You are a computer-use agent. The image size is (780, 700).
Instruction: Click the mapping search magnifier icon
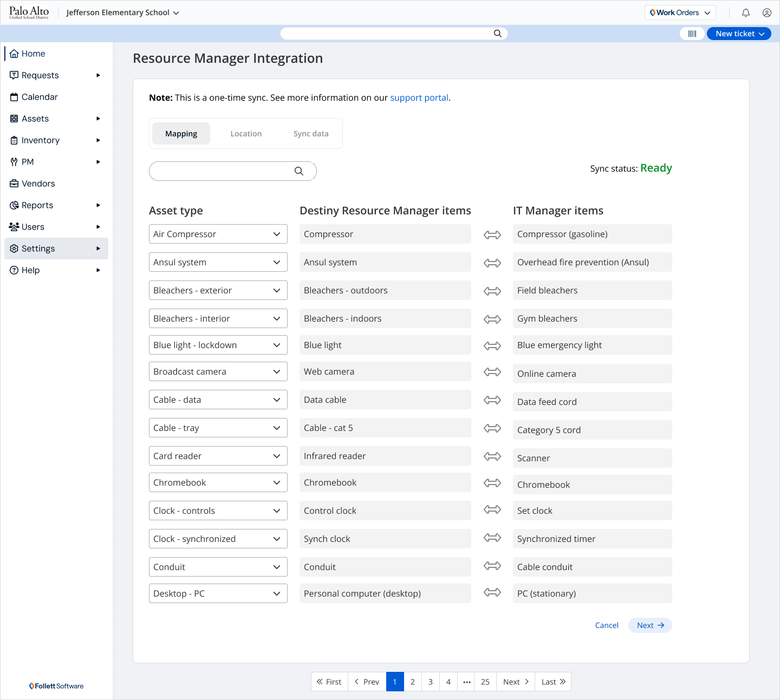(x=298, y=171)
